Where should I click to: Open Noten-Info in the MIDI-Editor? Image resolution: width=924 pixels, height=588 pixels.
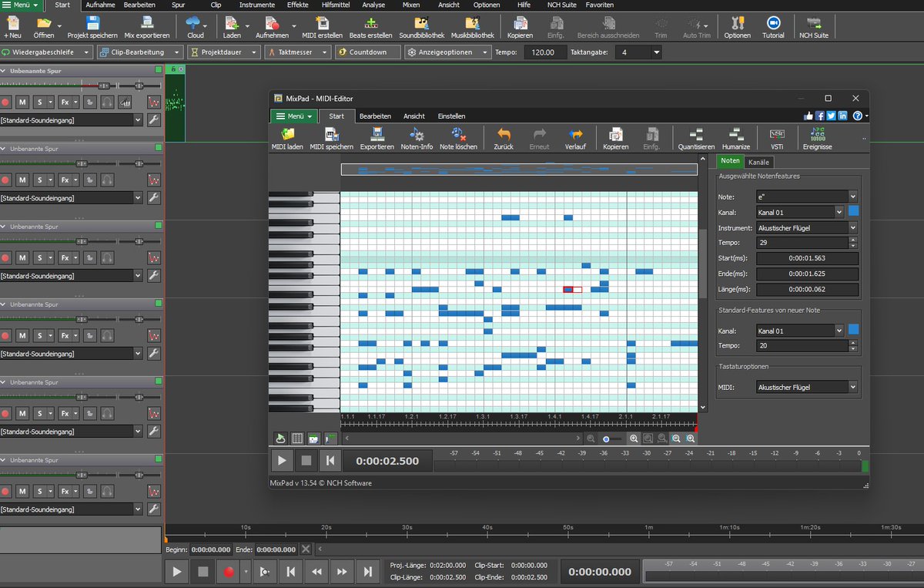point(417,139)
